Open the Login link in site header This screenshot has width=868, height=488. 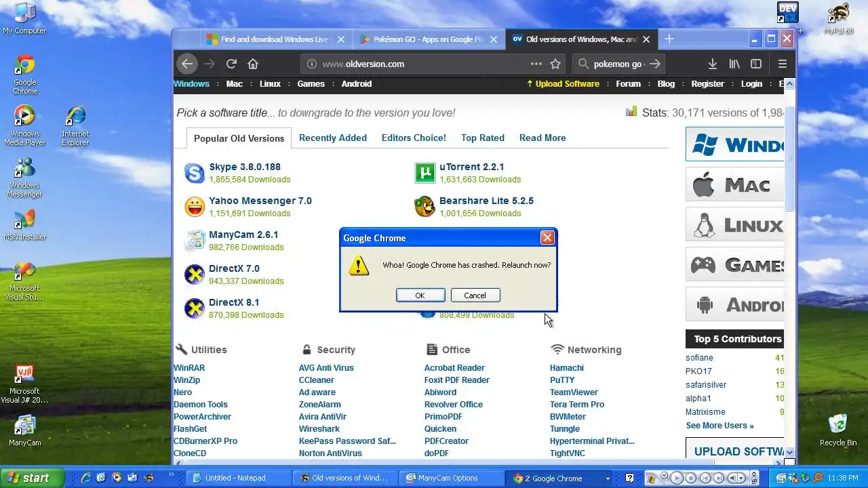pyautogui.click(x=751, y=84)
